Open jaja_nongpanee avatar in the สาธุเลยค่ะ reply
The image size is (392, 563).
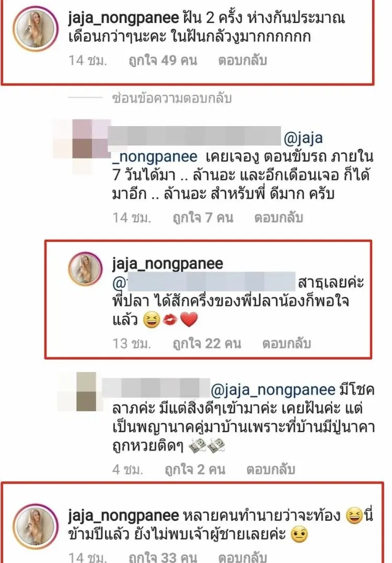85,269
